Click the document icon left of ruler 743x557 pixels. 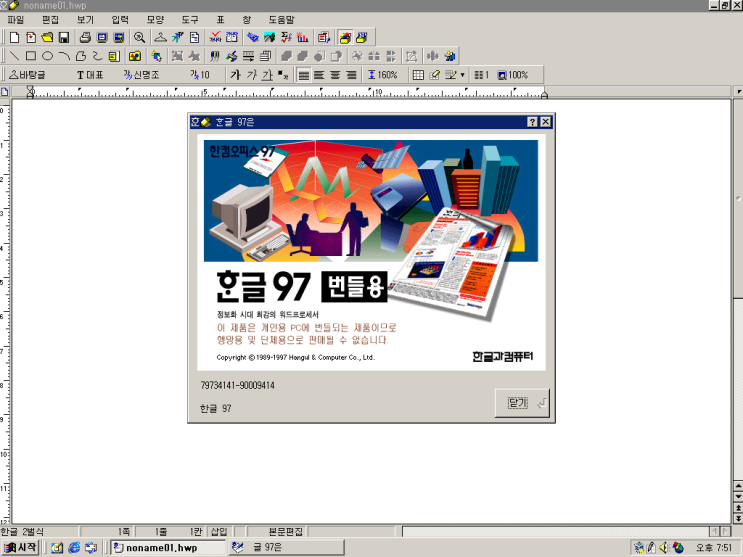5,92
